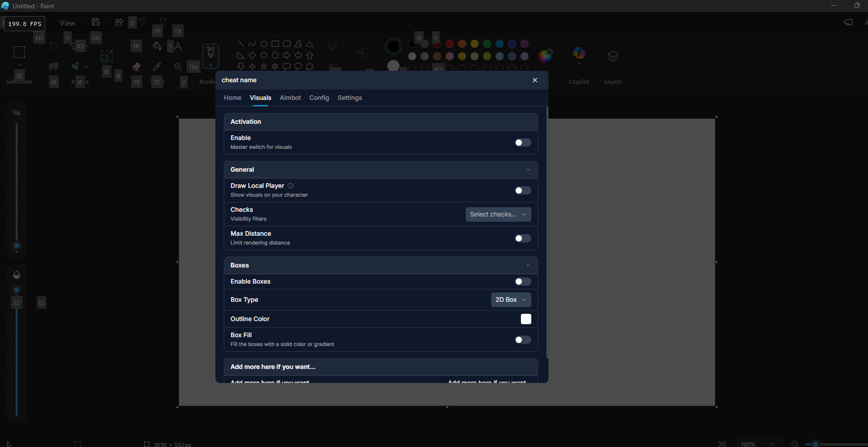Open the Edit colors wheel
Screen dimensions: 868x447
point(545,56)
